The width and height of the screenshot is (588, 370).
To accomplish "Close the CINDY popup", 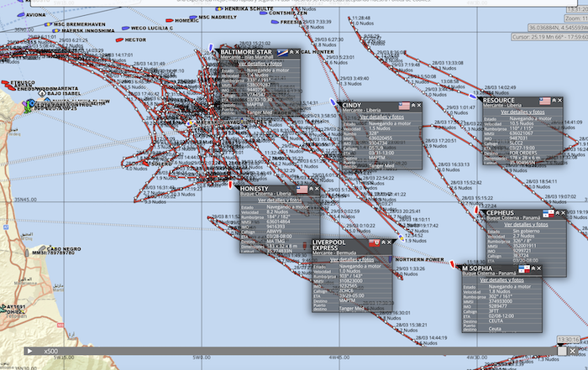I will coord(419,106).
